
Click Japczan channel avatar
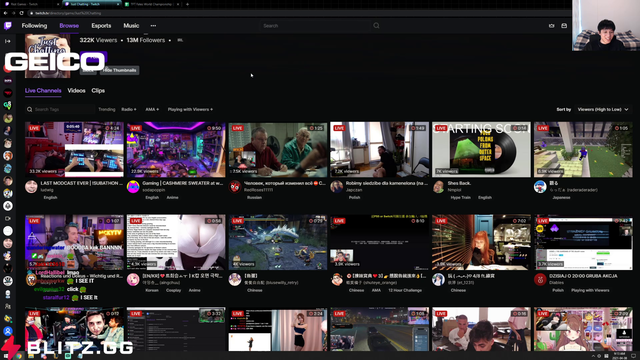(337, 187)
